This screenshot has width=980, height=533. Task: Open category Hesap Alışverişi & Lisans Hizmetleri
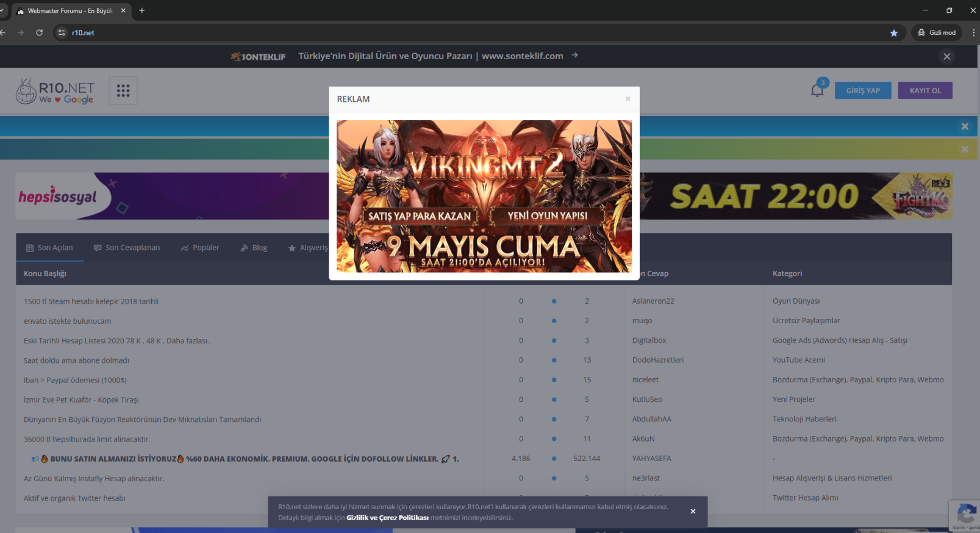pyautogui.click(x=832, y=478)
